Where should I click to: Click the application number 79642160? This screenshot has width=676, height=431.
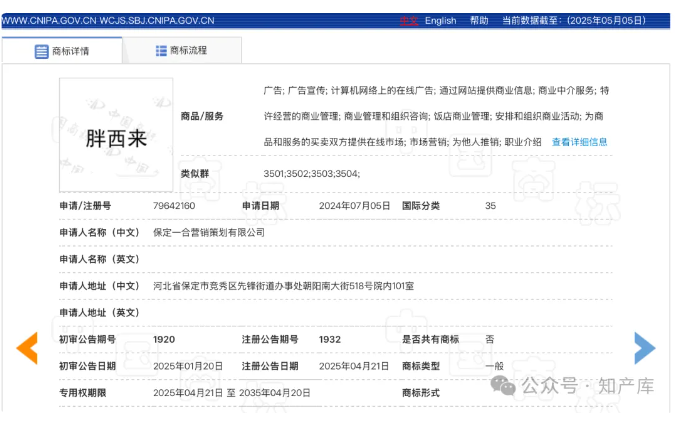click(174, 205)
